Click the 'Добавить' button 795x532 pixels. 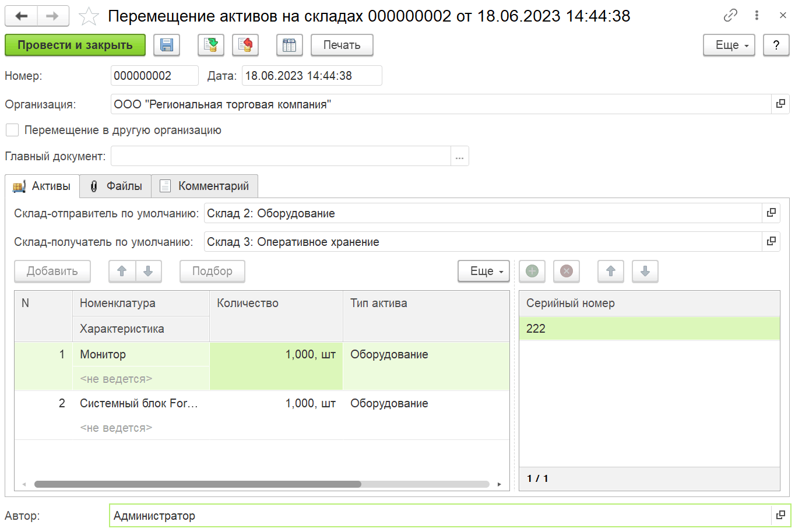click(52, 271)
